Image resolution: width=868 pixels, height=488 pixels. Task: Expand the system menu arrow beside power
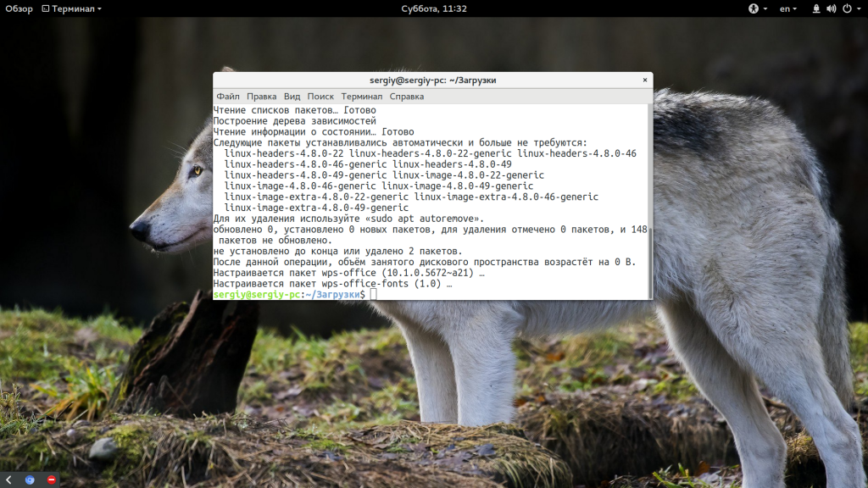pyautogui.click(x=858, y=8)
